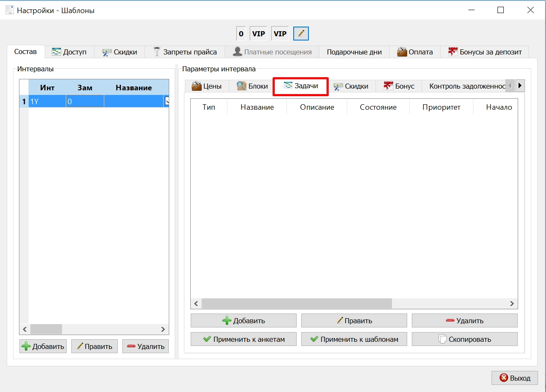Open the Блоки interval tab
546x392 pixels.
[x=252, y=86]
